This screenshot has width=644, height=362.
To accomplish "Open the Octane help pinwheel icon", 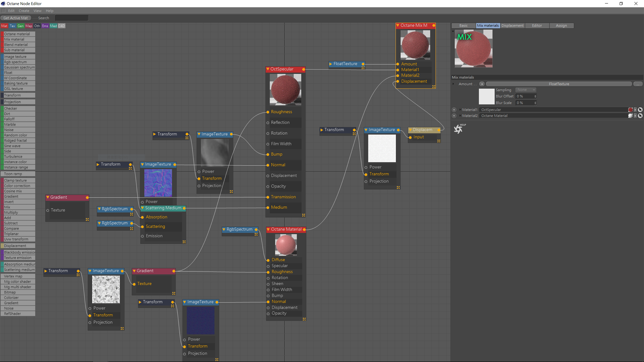I will click(x=459, y=128).
